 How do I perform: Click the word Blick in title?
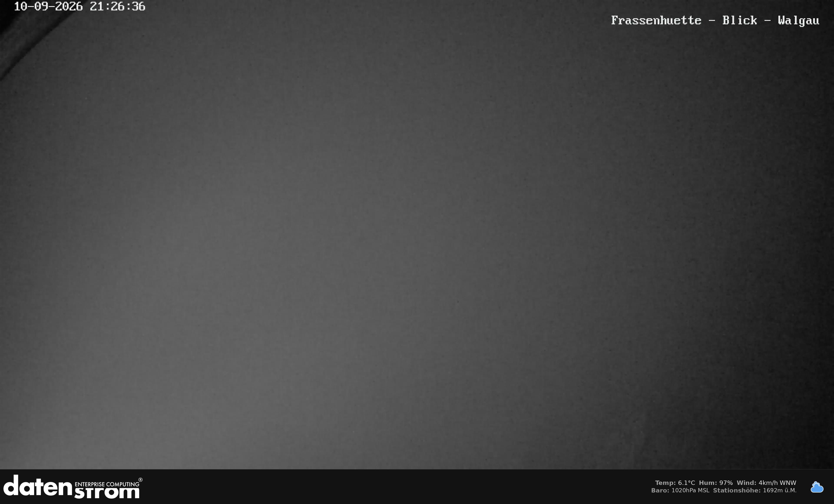pyautogui.click(x=740, y=20)
